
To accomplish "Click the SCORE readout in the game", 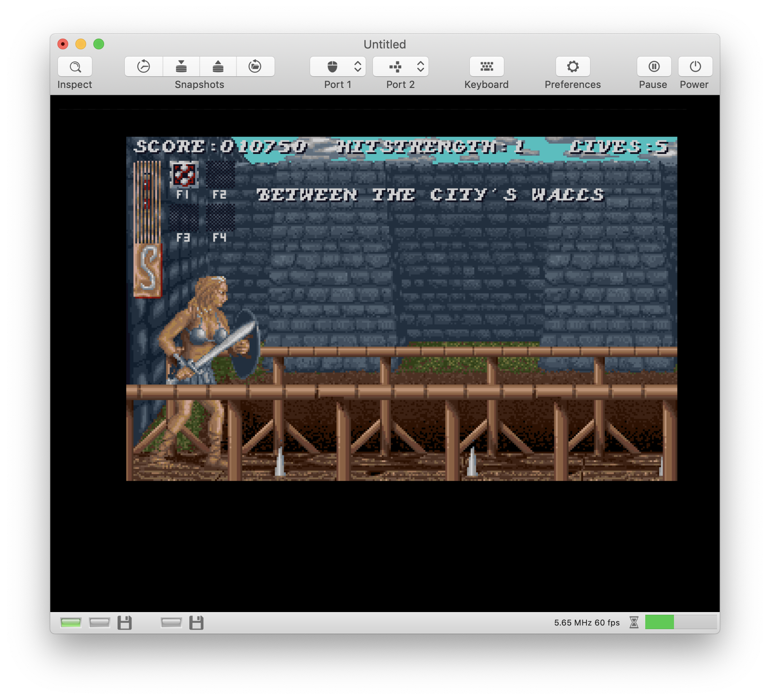I will pyautogui.click(x=221, y=147).
